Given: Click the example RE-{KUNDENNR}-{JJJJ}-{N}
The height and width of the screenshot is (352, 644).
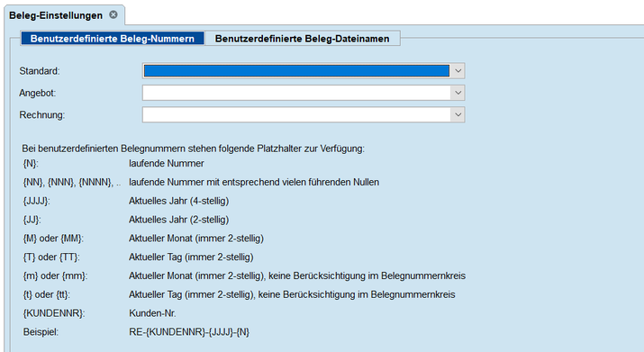Looking at the screenshot, I should pyautogui.click(x=189, y=332).
